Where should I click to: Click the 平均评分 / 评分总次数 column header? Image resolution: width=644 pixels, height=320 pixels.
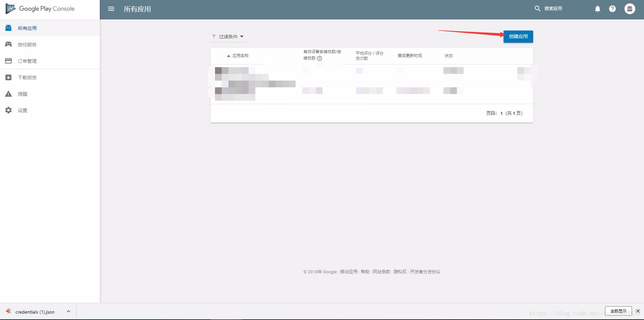(x=370, y=56)
